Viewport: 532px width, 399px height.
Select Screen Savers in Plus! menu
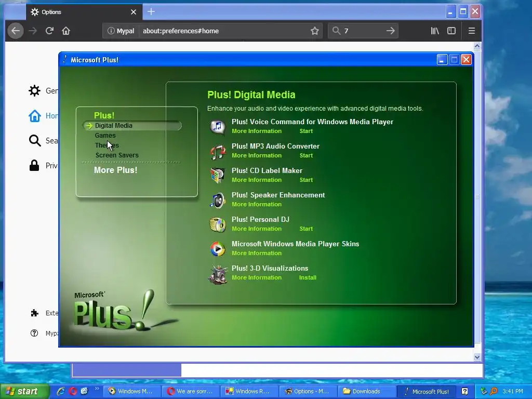point(117,155)
